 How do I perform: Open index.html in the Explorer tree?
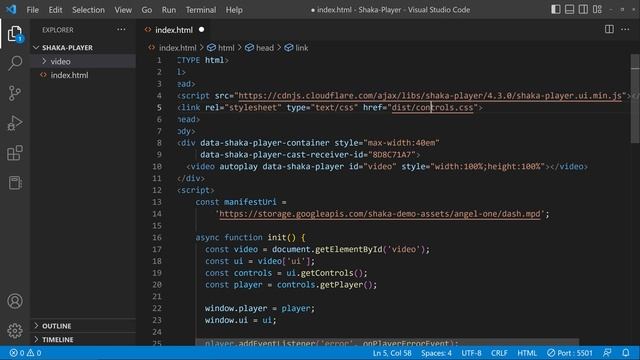click(x=69, y=75)
